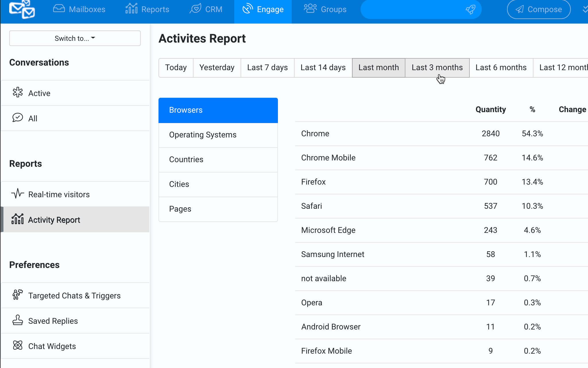
Task: Click the top search input field
Action: (411, 9)
